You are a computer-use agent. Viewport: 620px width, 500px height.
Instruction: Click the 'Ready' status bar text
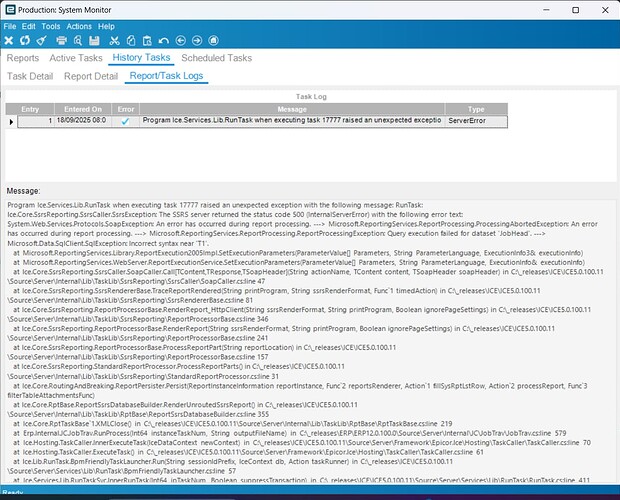[13, 492]
